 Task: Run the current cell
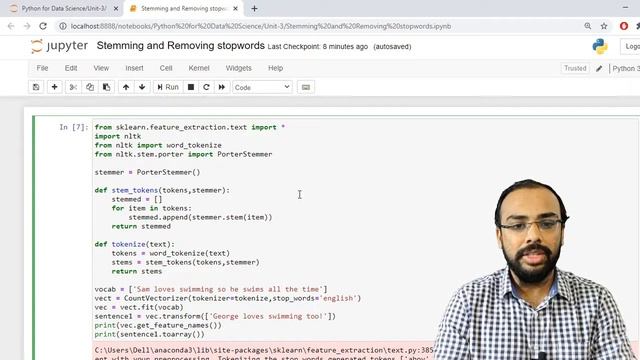(x=168, y=87)
